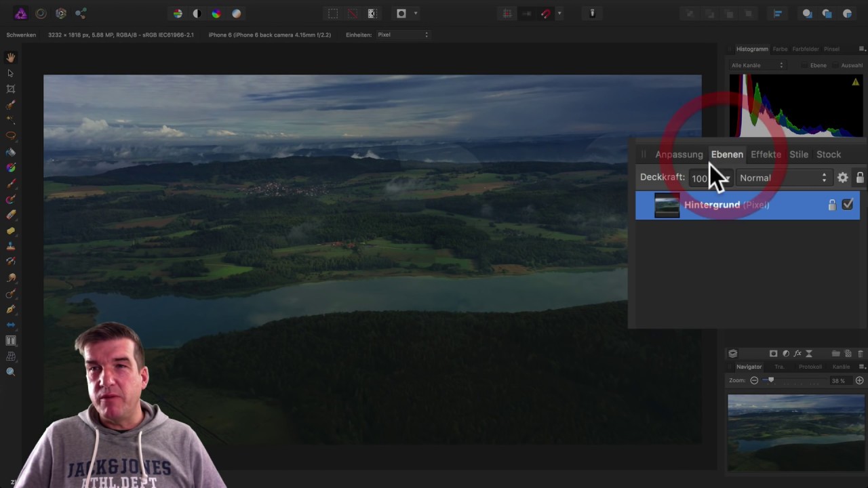Click the Select All marquee toolbar icon
868x488 pixels.
click(333, 14)
